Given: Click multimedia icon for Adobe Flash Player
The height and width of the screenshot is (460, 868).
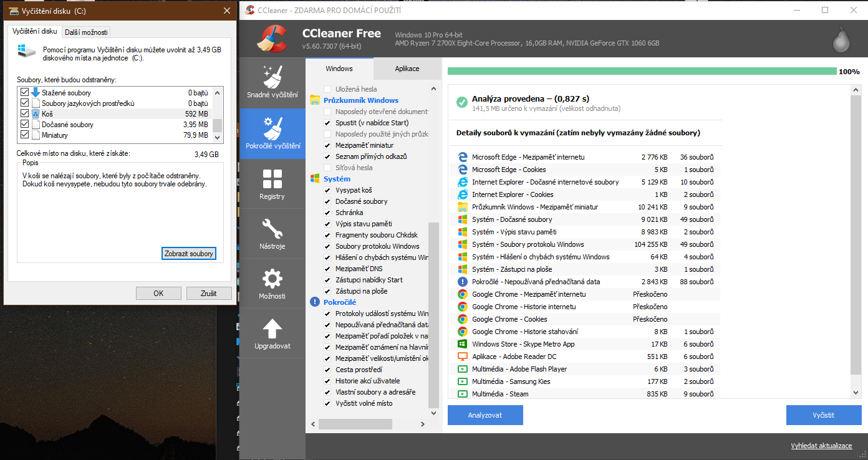Looking at the screenshot, I should tap(462, 369).
